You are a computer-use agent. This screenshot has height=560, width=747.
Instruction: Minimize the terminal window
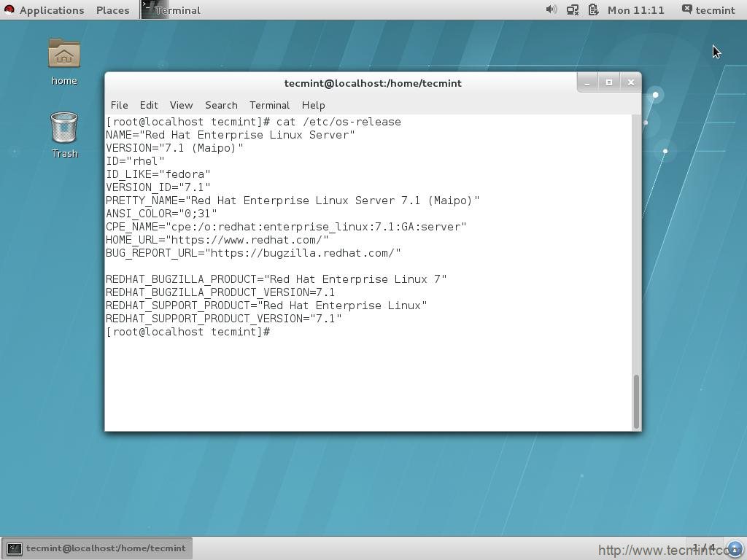pyautogui.click(x=587, y=83)
